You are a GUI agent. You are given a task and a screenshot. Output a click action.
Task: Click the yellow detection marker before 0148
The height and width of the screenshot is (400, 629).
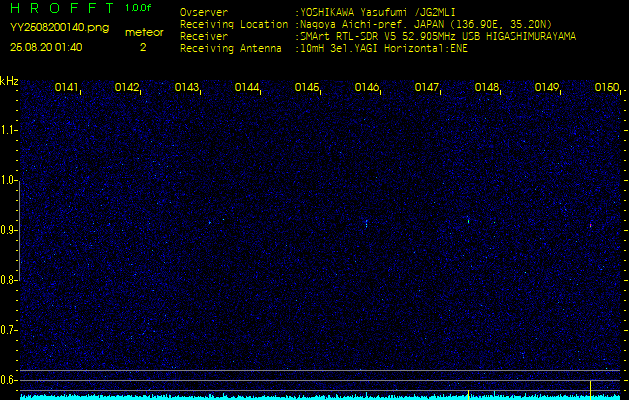(x=468, y=394)
